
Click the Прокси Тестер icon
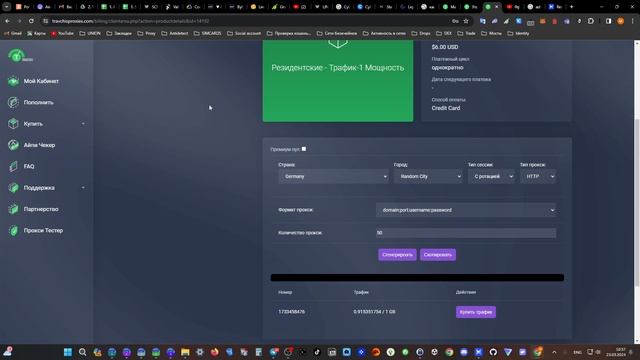coord(13,230)
